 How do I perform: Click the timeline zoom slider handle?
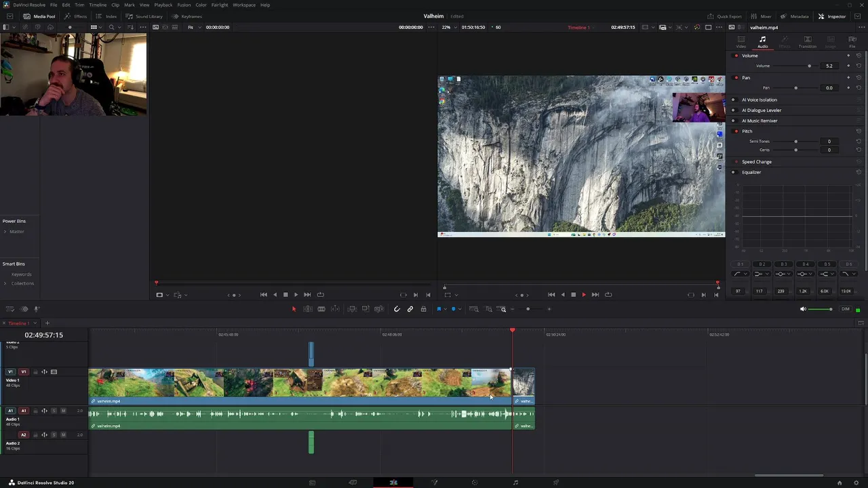pos(528,309)
